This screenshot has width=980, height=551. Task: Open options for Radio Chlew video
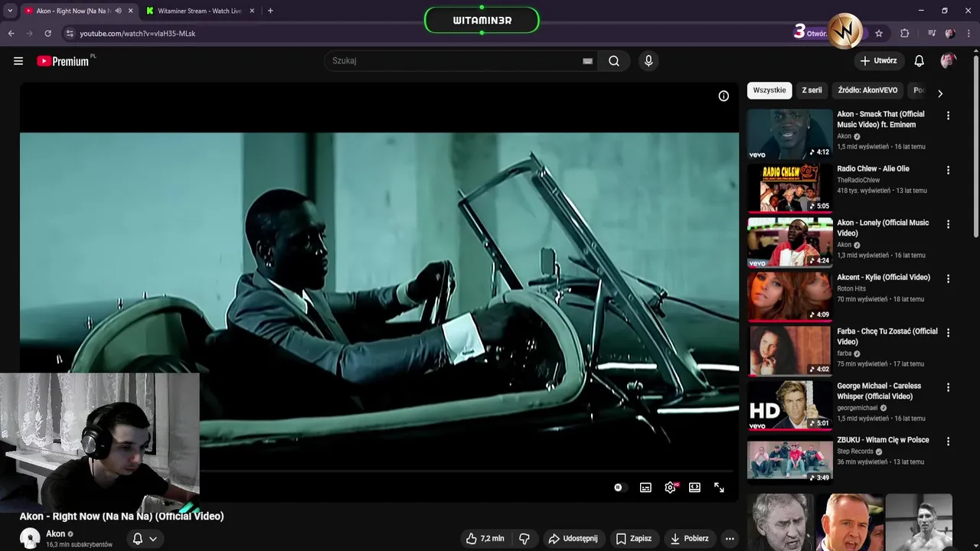[948, 170]
